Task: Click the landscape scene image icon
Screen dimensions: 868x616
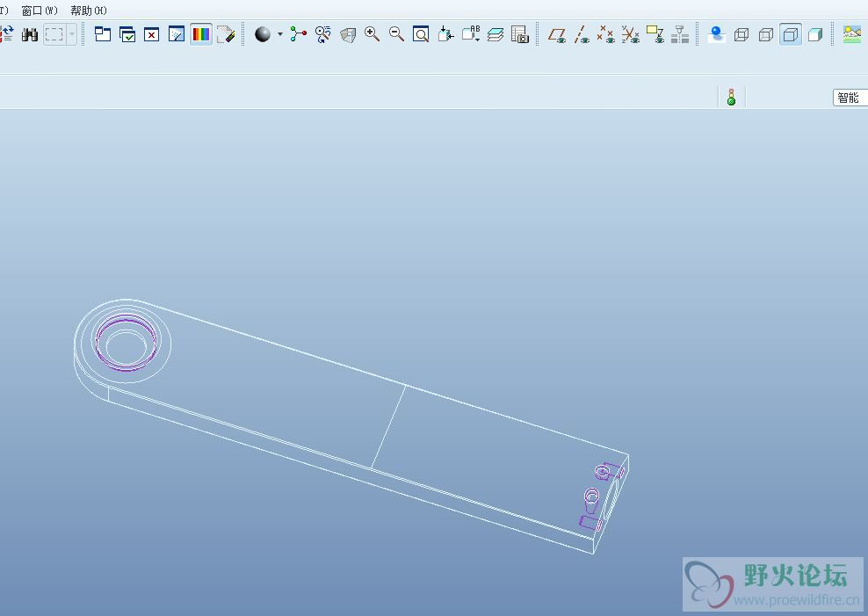Action: pos(852,35)
